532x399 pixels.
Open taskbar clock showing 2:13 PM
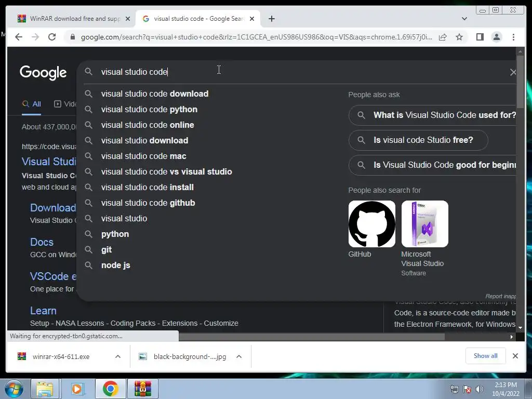click(x=506, y=389)
